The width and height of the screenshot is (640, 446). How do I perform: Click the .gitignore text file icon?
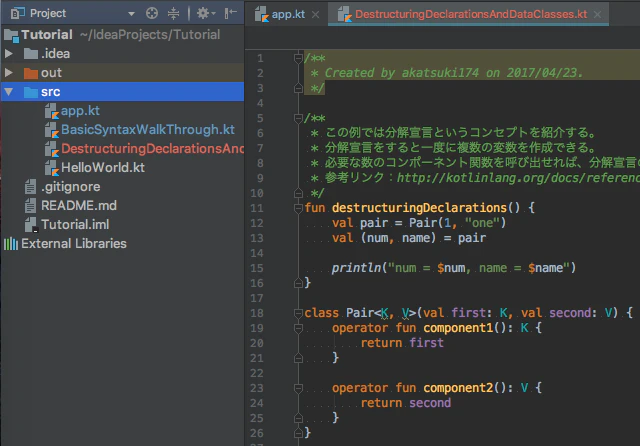(x=30, y=186)
